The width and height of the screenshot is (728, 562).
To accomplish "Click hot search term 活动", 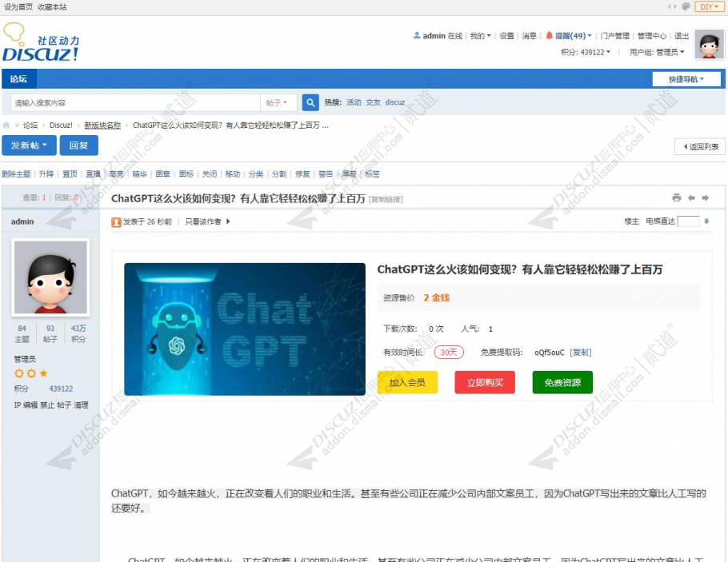I will point(354,102).
